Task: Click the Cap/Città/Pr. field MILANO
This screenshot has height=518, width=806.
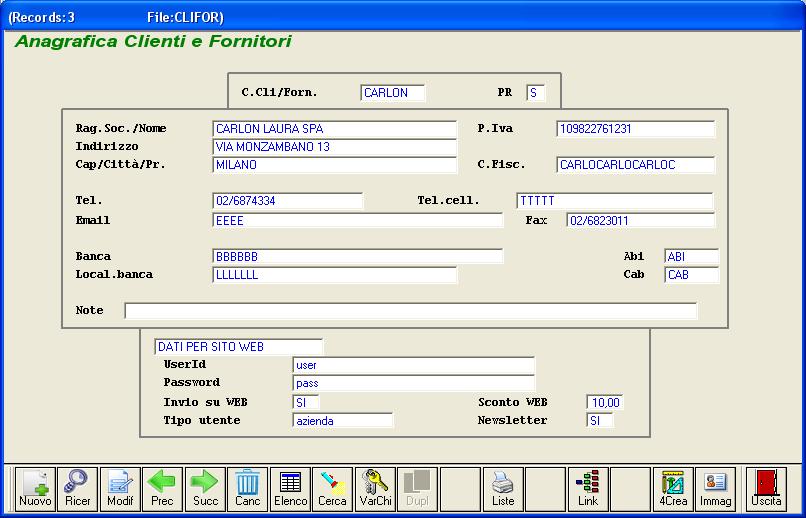Action: [334, 165]
